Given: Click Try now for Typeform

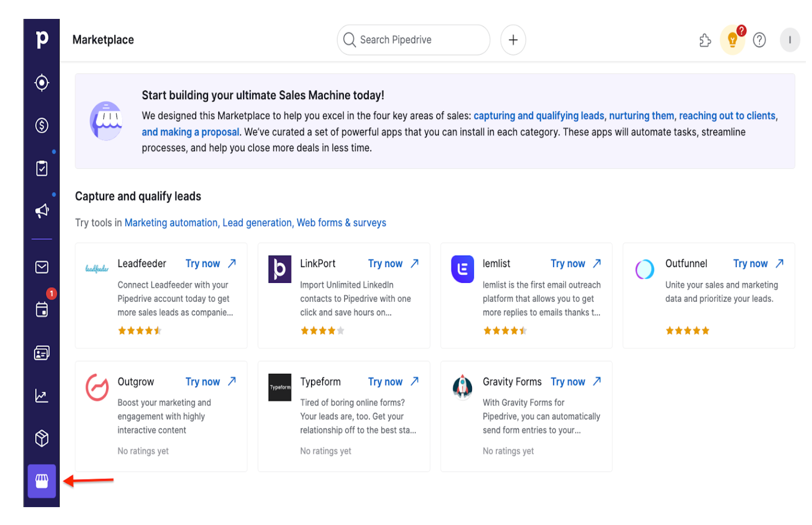Looking at the screenshot, I should click(394, 381).
